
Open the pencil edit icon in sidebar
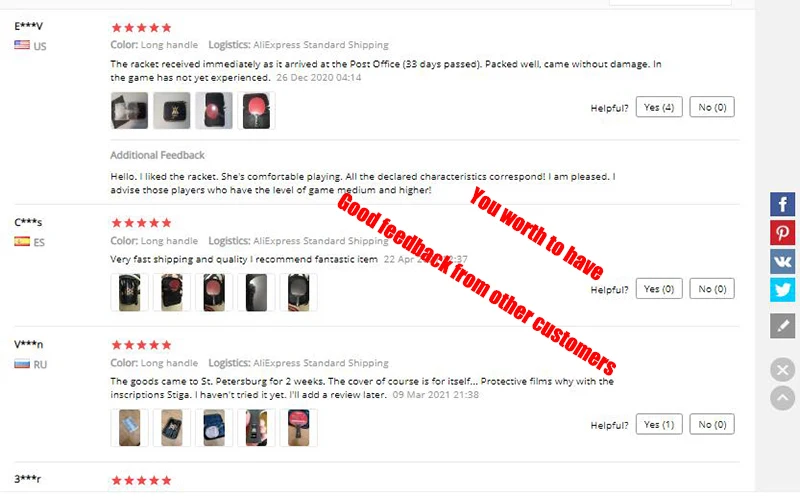click(x=782, y=326)
